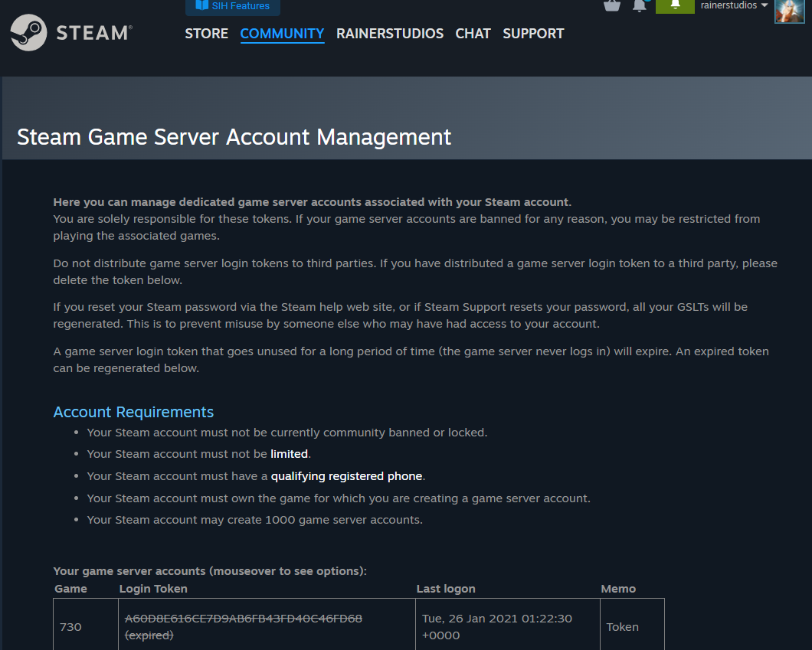The height and width of the screenshot is (650, 812).
Task: Open the 'qualifying registered phone' link
Action: click(x=346, y=476)
